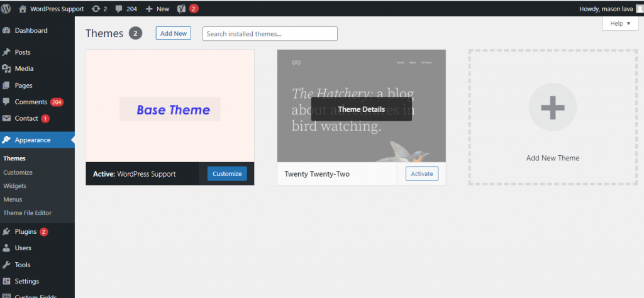
Task: Open the New content dropdown in admin bar
Action: tap(157, 9)
